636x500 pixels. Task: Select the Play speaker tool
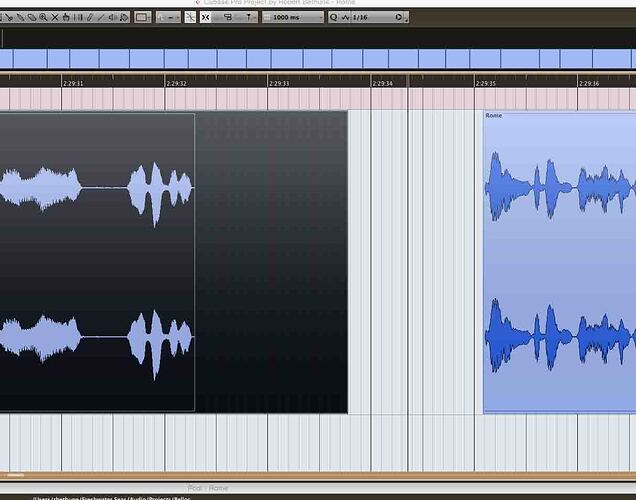click(x=112, y=17)
